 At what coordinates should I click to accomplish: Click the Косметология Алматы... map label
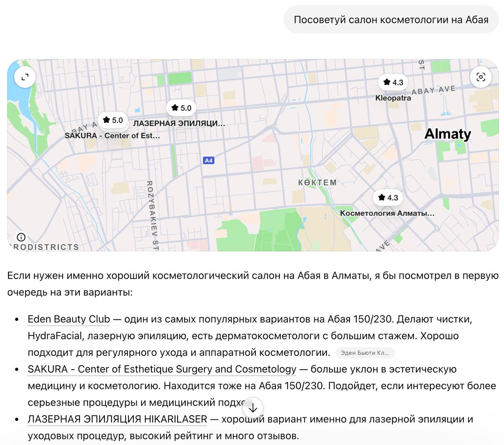pyautogui.click(x=387, y=213)
